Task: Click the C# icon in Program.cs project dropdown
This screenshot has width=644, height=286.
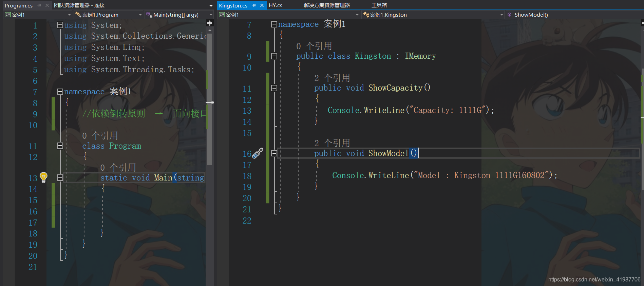Action: pyautogui.click(x=8, y=15)
